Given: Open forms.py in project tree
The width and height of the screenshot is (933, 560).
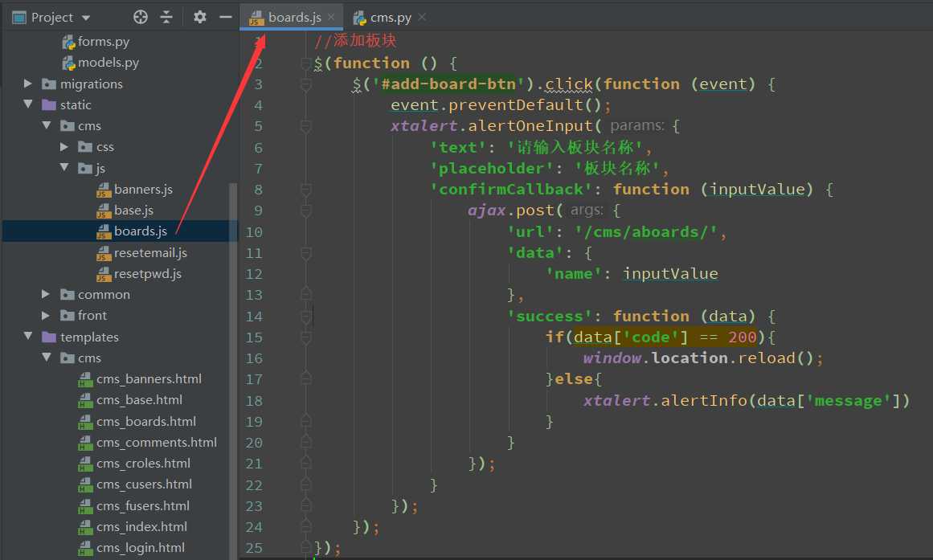Looking at the screenshot, I should 104,42.
